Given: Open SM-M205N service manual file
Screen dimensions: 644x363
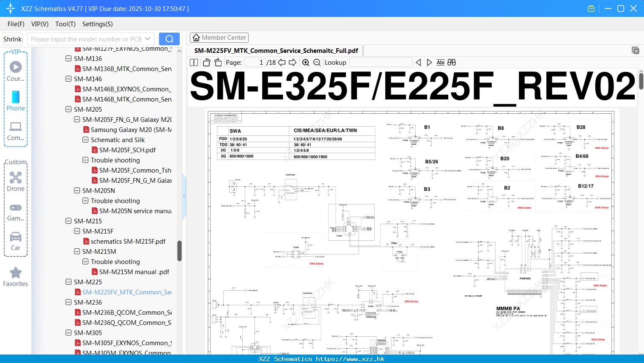Looking at the screenshot, I should [135, 211].
